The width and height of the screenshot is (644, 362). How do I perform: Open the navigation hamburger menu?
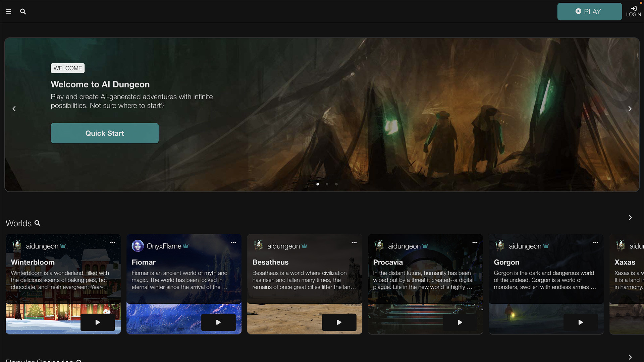point(9,11)
